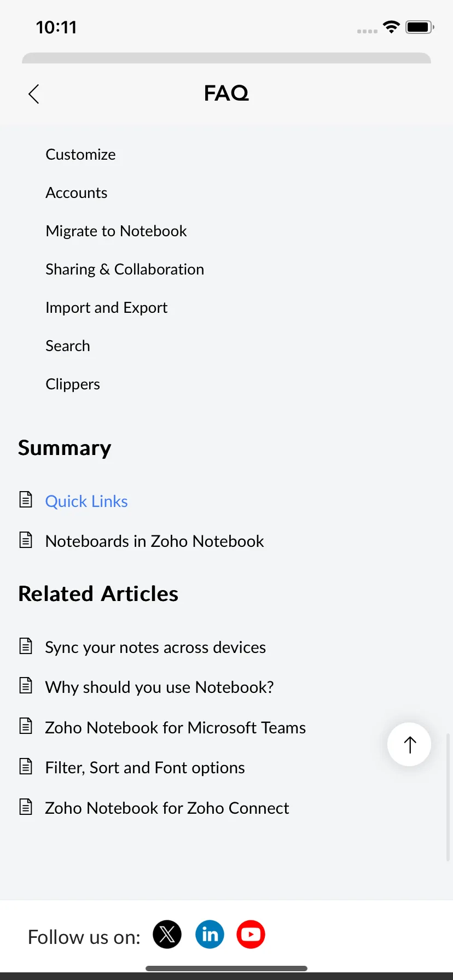Tap the document icon beside Noteboards article
This screenshot has height=980, width=453.
(26, 540)
